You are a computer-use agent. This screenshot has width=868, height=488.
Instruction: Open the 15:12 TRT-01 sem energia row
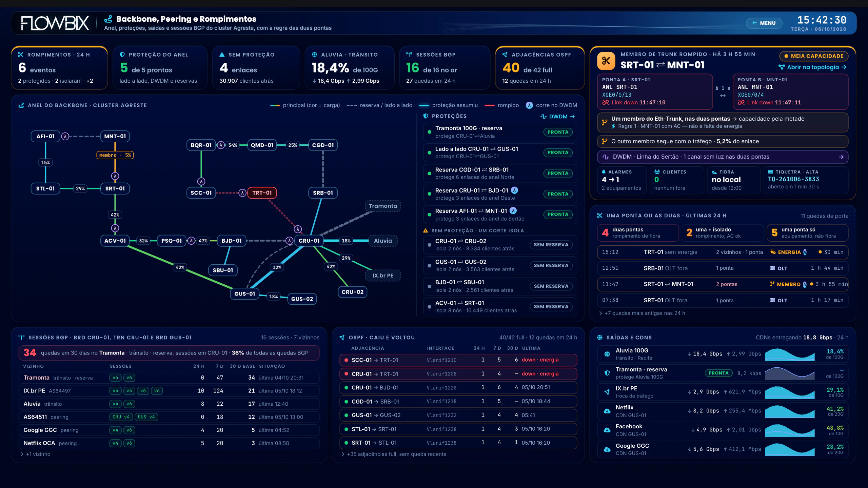[723, 252]
